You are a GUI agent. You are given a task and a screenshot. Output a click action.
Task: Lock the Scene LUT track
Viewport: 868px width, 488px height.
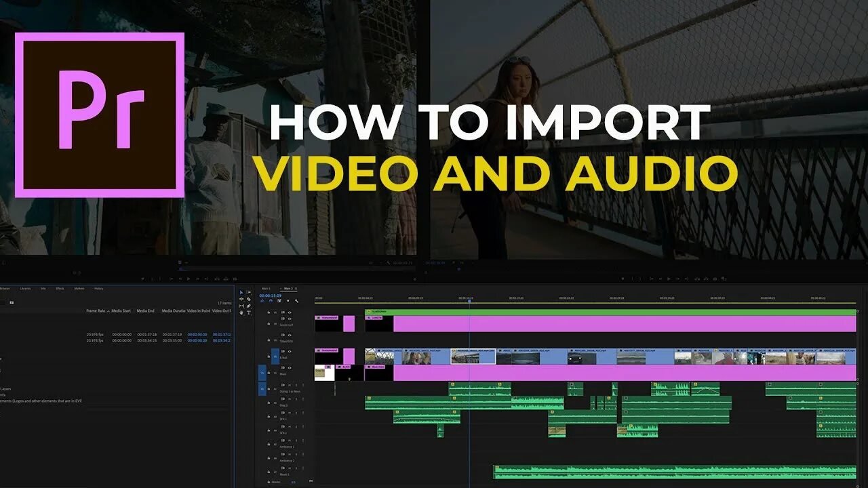(x=269, y=324)
